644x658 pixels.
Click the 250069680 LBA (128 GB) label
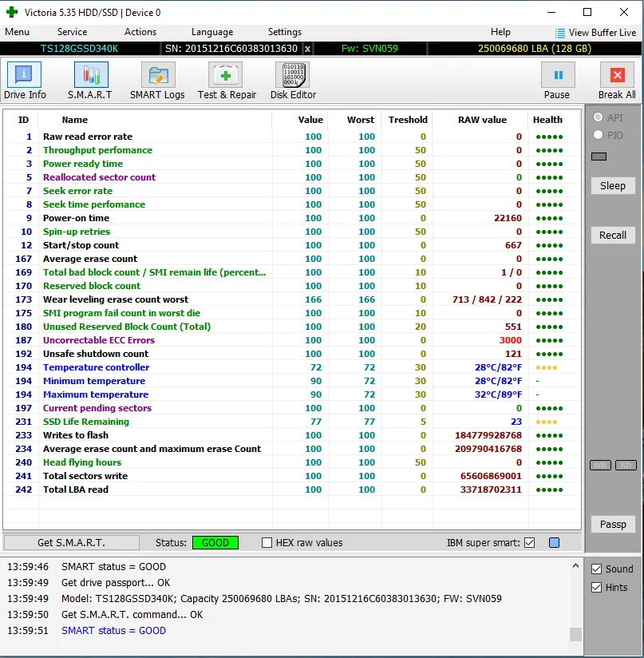click(x=535, y=49)
